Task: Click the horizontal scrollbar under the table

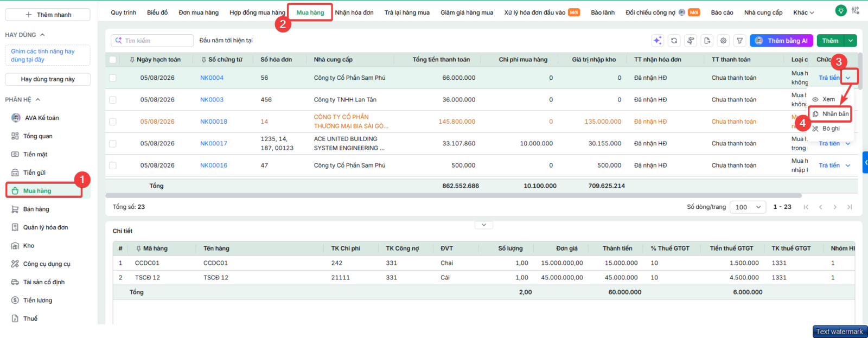Action: (x=453, y=195)
